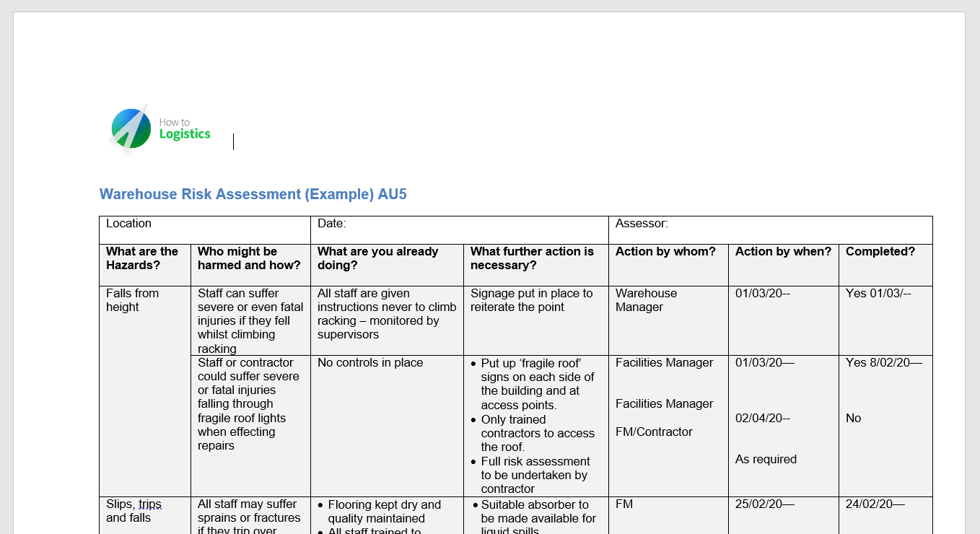This screenshot has height=534, width=980.
Task: Click the Warehouse Manager cell
Action: tap(646, 300)
